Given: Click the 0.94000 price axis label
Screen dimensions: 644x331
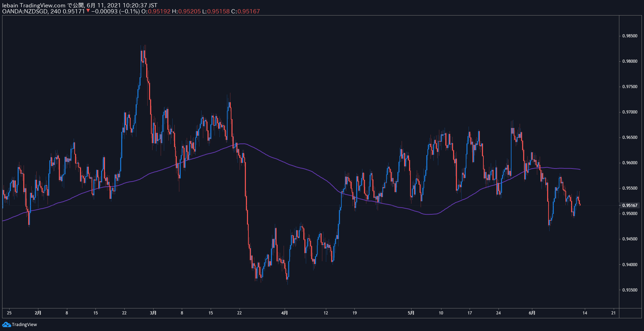Looking at the screenshot, I should (x=630, y=265).
